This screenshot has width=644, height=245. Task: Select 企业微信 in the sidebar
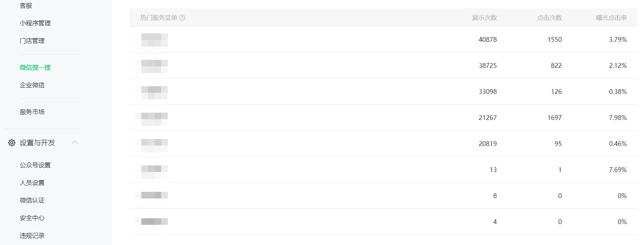click(x=32, y=85)
